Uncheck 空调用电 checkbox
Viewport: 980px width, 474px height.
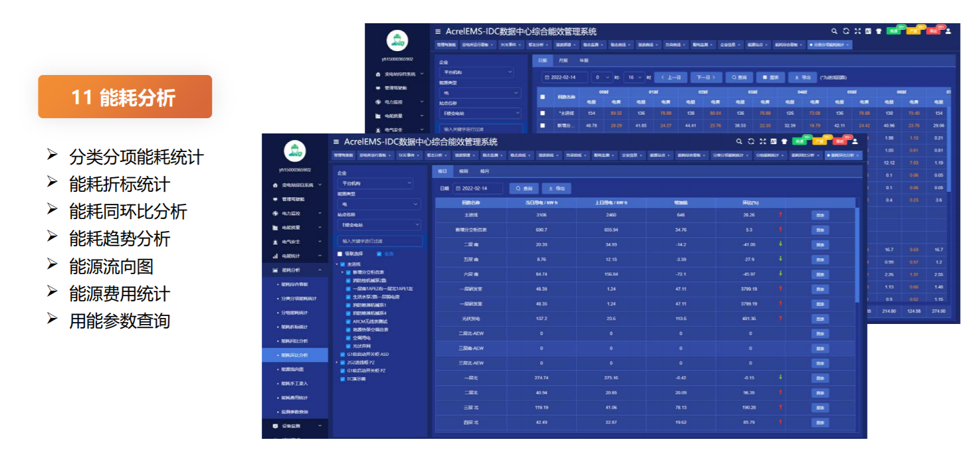click(x=349, y=338)
